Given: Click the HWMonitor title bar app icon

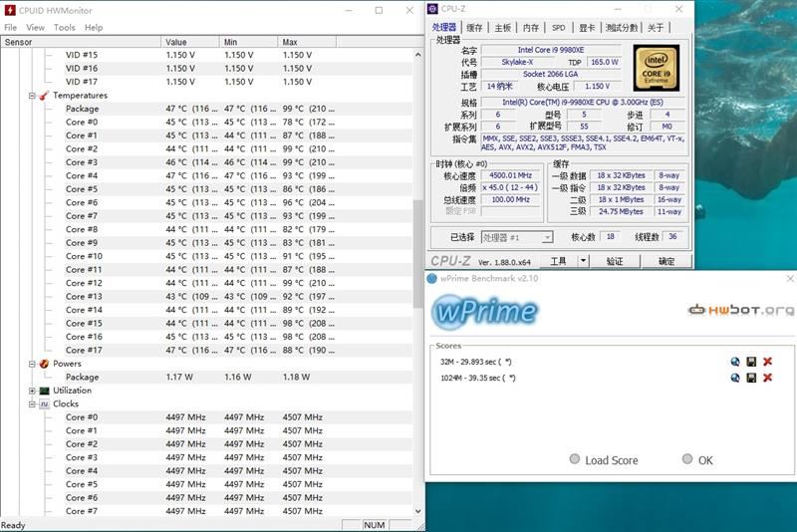Looking at the screenshot, I should point(10,10).
